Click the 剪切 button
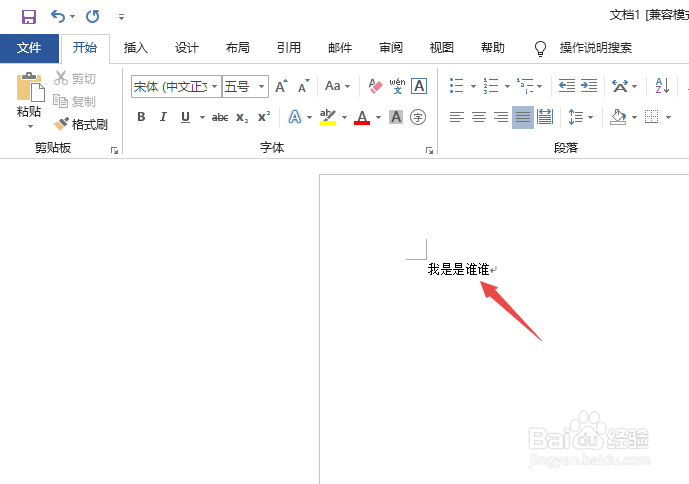 tap(75, 79)
